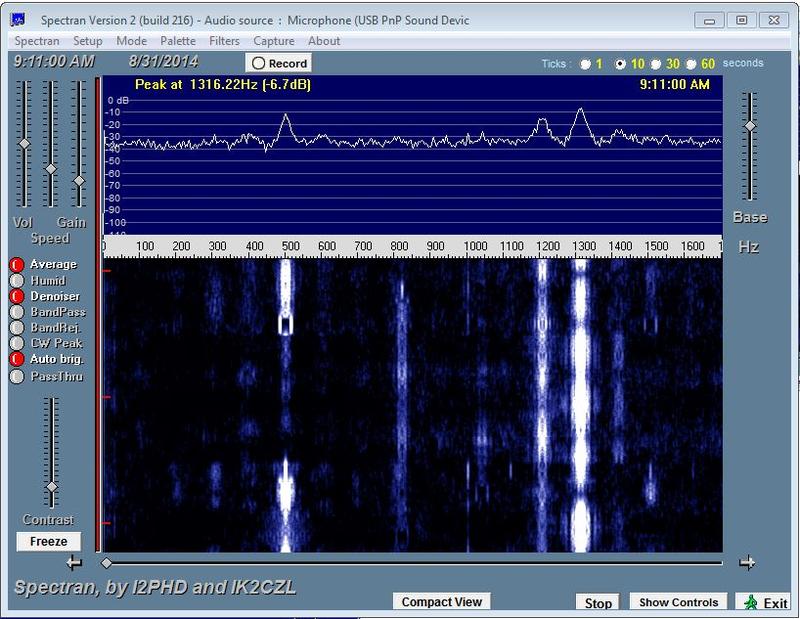Open the Spectran menu
The height and width of the screenshot is (619, 800).
click(x=37, y=41)
